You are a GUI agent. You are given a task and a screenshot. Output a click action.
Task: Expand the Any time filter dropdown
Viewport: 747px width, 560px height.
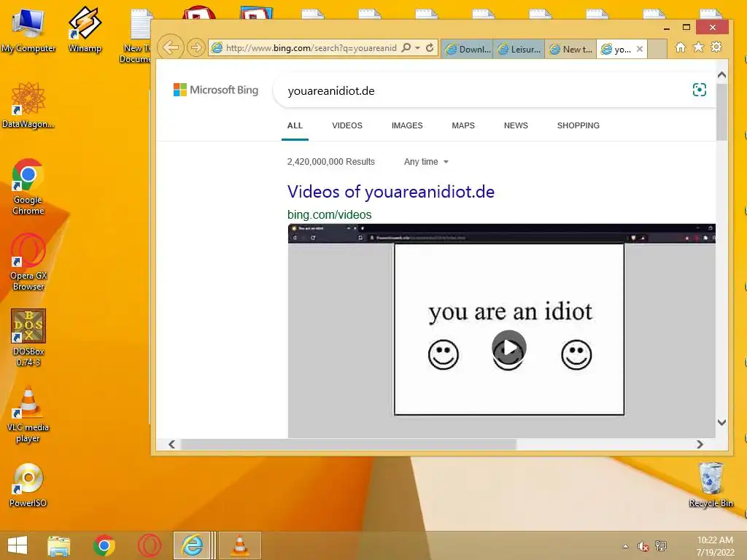[426, 162]
